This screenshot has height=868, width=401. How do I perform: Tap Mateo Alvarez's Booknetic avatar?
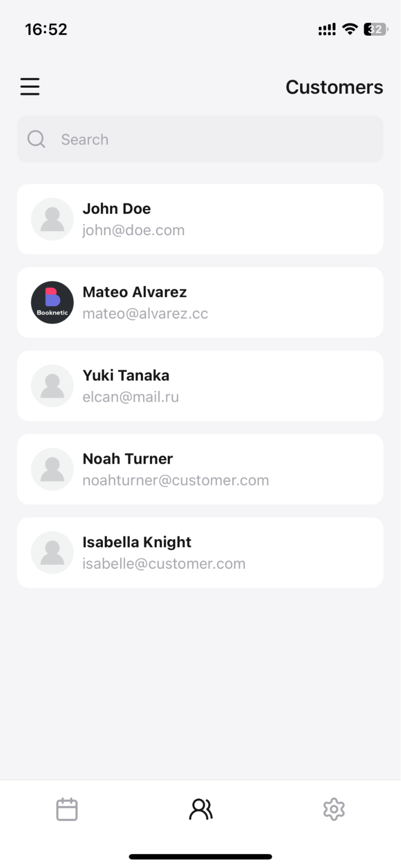(x=53, y=303)
